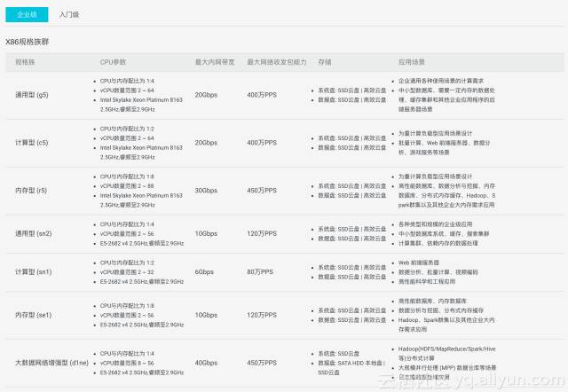Click the 规格族 column header
Screen dimensions: 568x392
(x=25, y=62)
